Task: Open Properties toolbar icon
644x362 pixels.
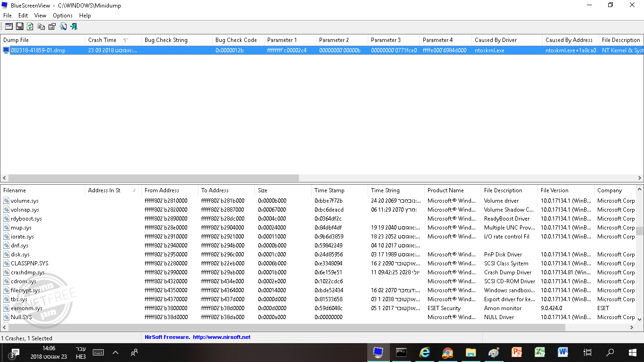Action: coord(52,26)
